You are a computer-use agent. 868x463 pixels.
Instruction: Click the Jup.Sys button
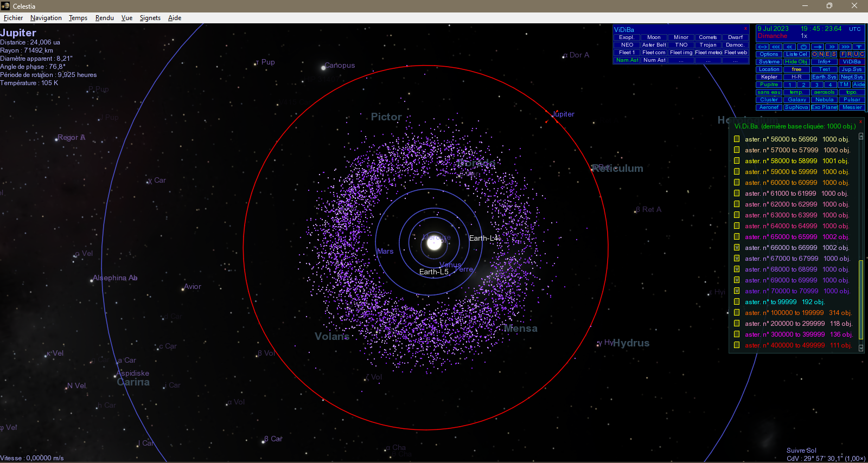pos(852,69)
